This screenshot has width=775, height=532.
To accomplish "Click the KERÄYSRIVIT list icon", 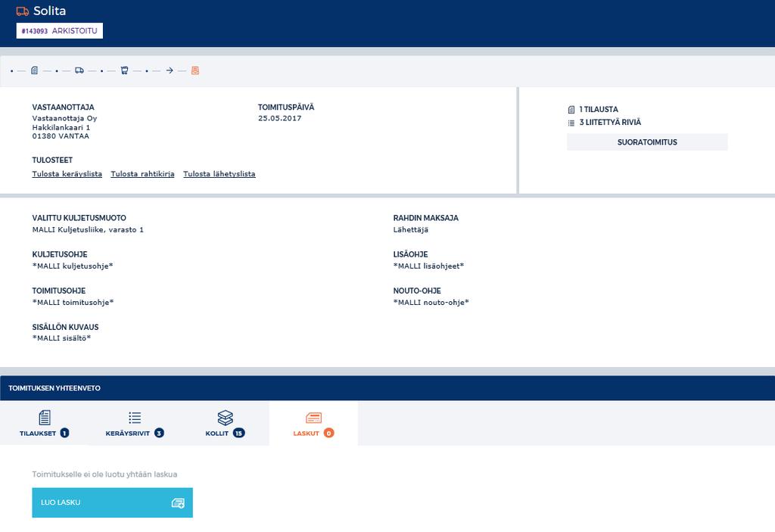I will coord(135,418).
